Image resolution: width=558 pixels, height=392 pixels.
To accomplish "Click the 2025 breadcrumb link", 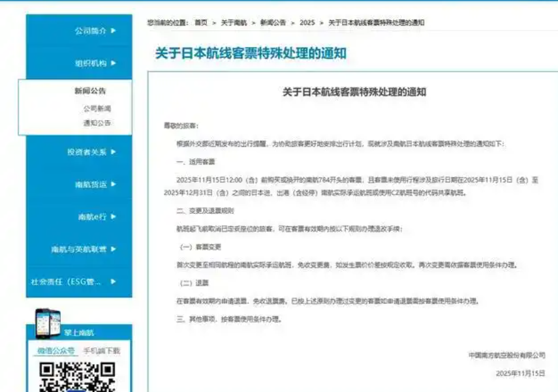I will (307, 23).
